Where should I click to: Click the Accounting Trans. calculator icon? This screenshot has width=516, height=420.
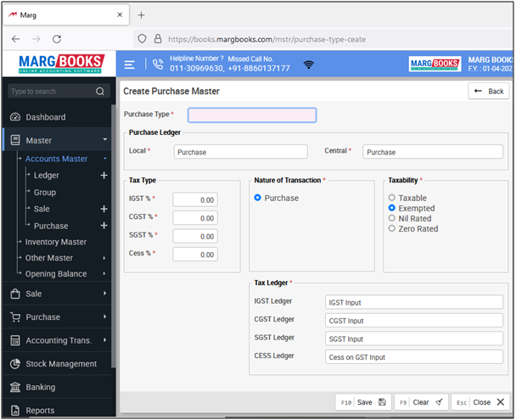point(15,340)
